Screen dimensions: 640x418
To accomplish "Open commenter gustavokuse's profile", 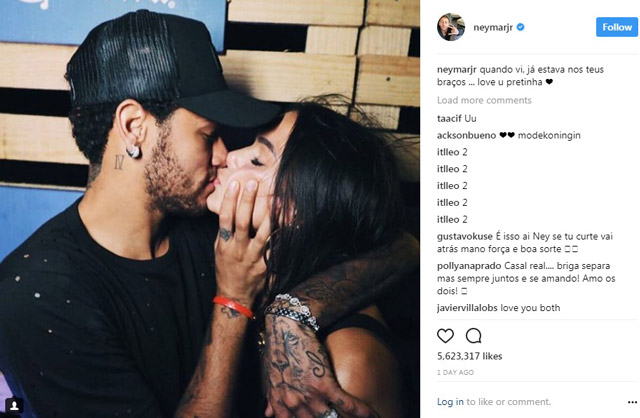I will coord(464,236).
